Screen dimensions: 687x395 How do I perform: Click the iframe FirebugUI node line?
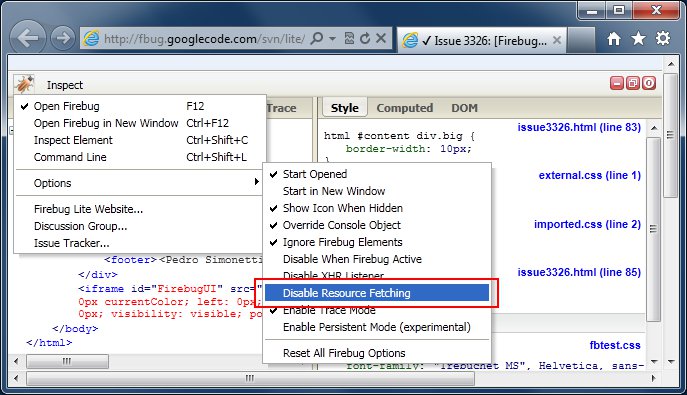[x=171, y=289]
